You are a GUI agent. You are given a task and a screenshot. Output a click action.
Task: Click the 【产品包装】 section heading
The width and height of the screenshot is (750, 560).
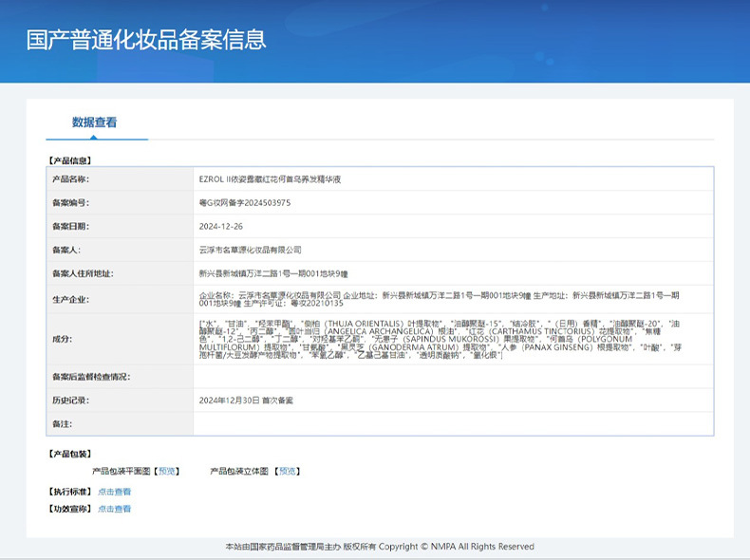click(69, 454)
